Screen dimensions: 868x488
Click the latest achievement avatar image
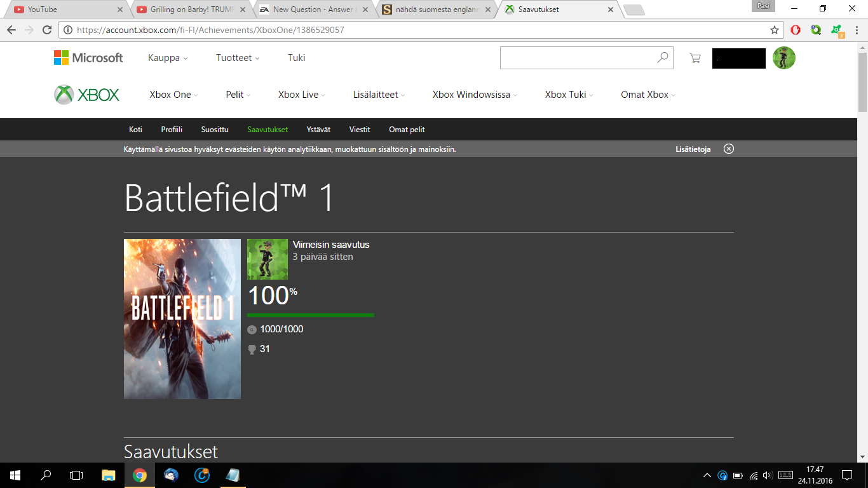pos(268,259)
